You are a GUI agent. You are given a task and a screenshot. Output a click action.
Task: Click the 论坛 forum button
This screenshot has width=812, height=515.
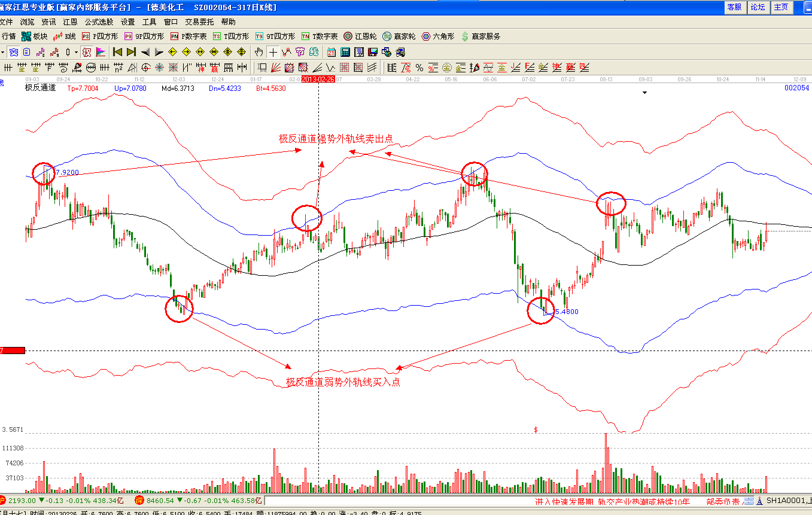[x=758, y=7]
